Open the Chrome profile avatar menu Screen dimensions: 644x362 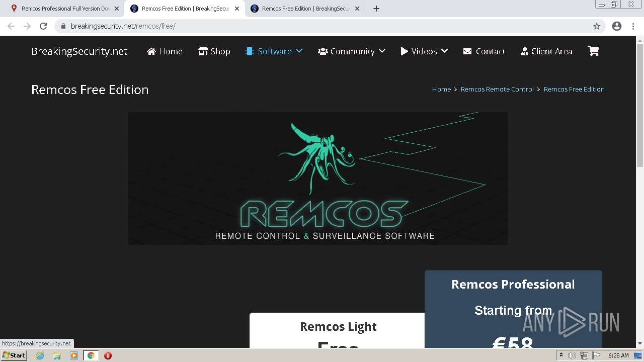(x=617, y=26)
